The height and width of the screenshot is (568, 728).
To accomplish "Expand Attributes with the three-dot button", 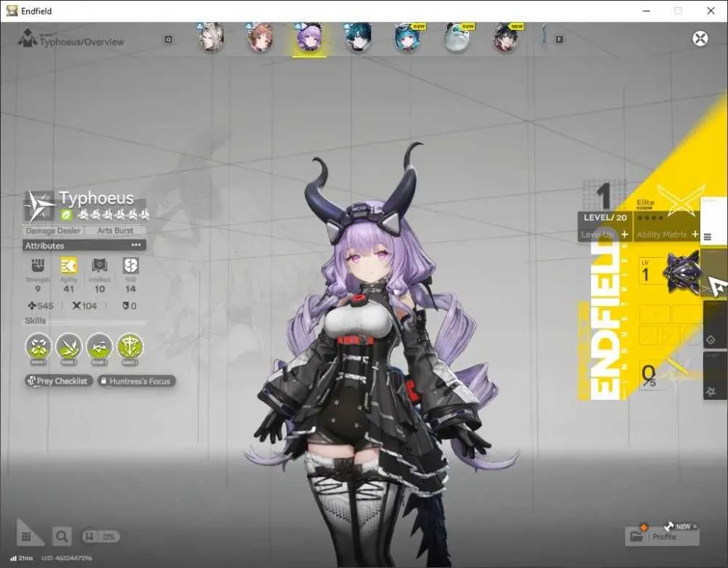I will click(136, 245).
